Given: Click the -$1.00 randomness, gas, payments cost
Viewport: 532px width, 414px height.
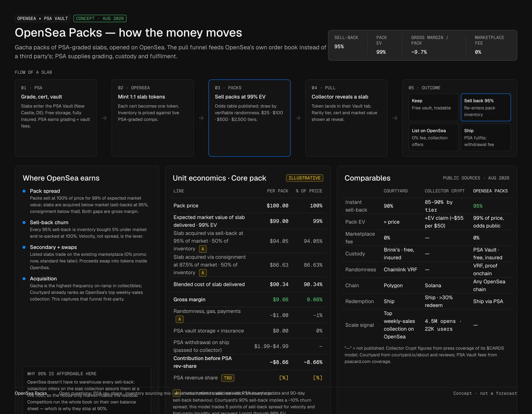Looking at the screenshot, I should [x=279, y=316].
